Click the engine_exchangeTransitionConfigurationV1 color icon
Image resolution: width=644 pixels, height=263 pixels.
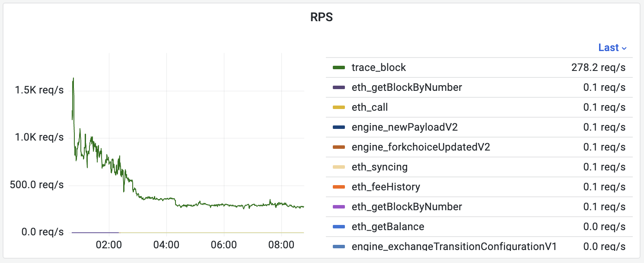click(x=339, y=247)
